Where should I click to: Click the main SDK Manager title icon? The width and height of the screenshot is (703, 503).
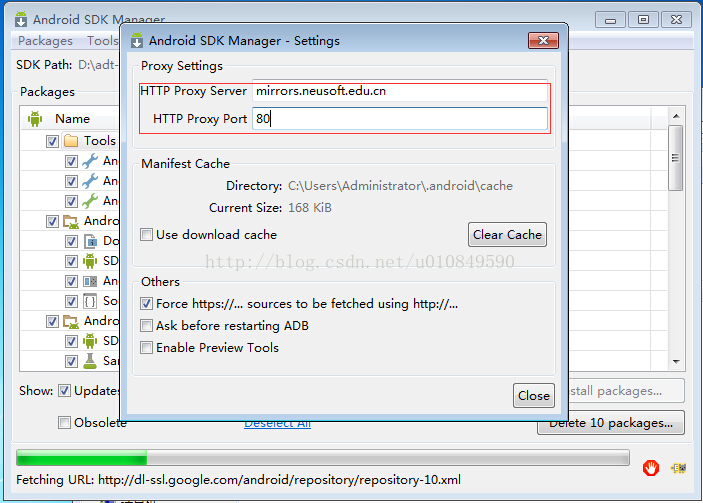(x=21, y=20)
